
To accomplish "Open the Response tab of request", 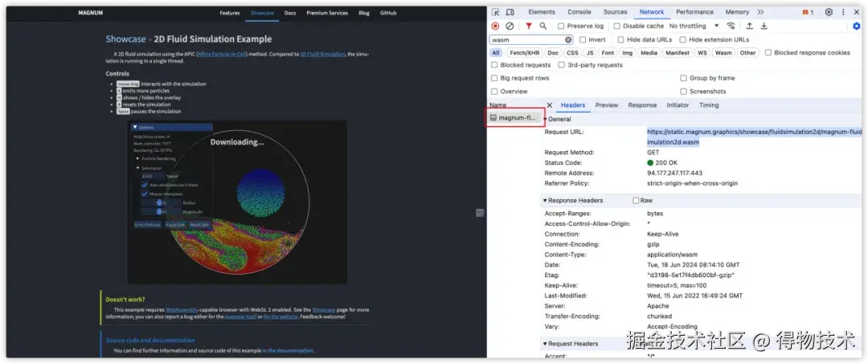I will (642, 105).
